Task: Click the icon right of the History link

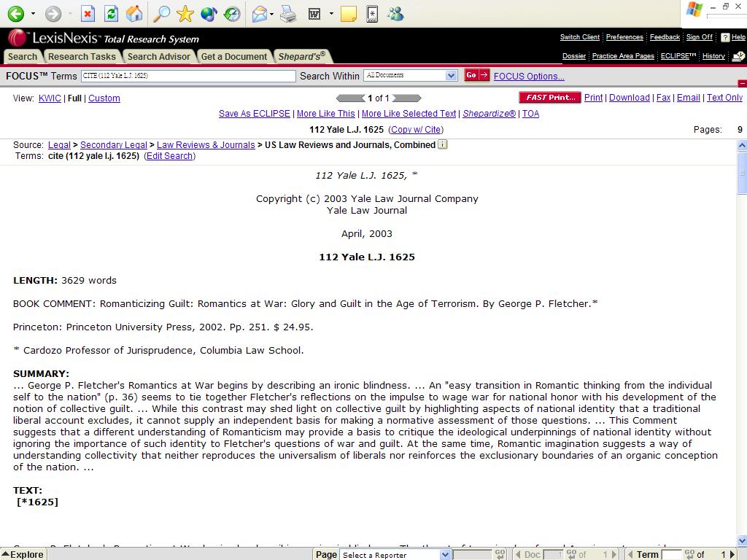Action: point(738,56)
